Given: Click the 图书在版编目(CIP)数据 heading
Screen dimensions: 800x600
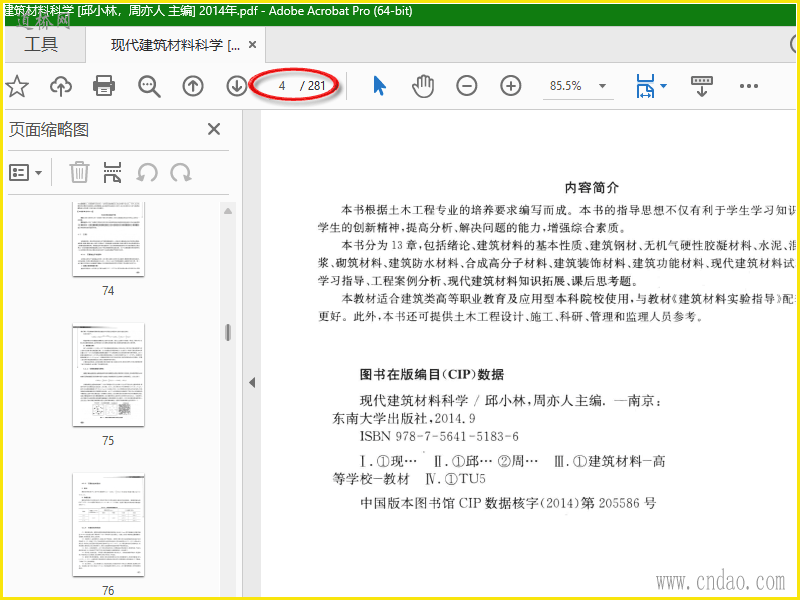Looking at the screenshot, I should [432, 374].
